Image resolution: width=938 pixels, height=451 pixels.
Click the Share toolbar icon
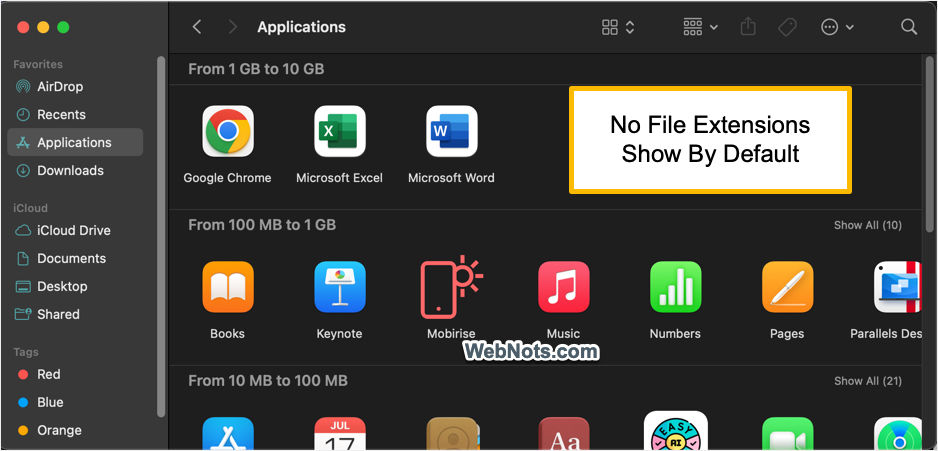pyautogui.click(x=748, y=27)
